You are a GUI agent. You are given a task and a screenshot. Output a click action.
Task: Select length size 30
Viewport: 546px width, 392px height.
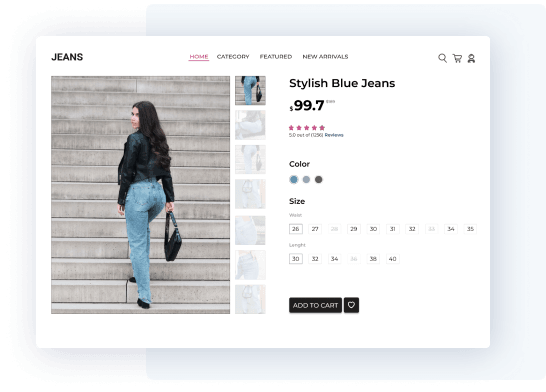[x=296, y=259]
